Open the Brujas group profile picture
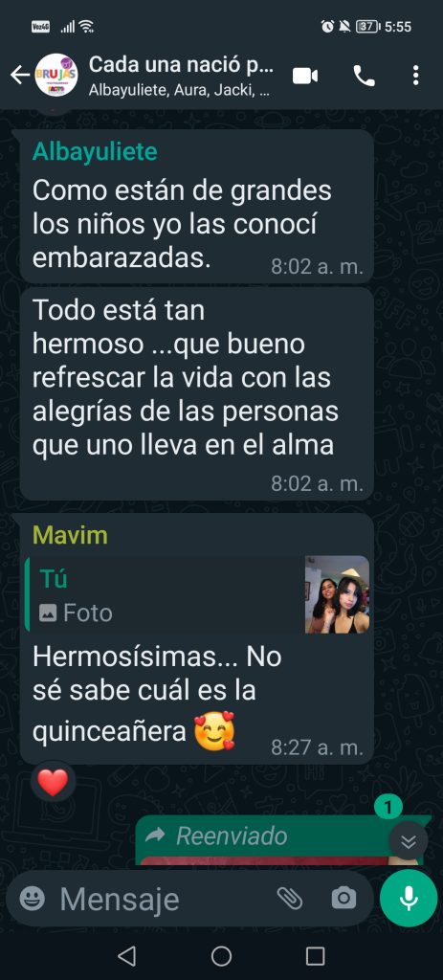Image resolution: width=443 pixels, height=980 pixels. click(x=56, y=76)
